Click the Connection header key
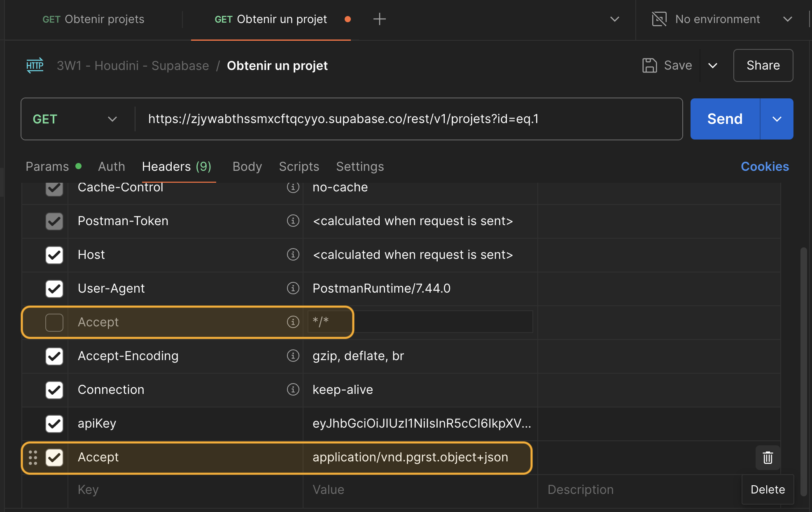This screenshot has height=512, width=812. tap(111, 390)
